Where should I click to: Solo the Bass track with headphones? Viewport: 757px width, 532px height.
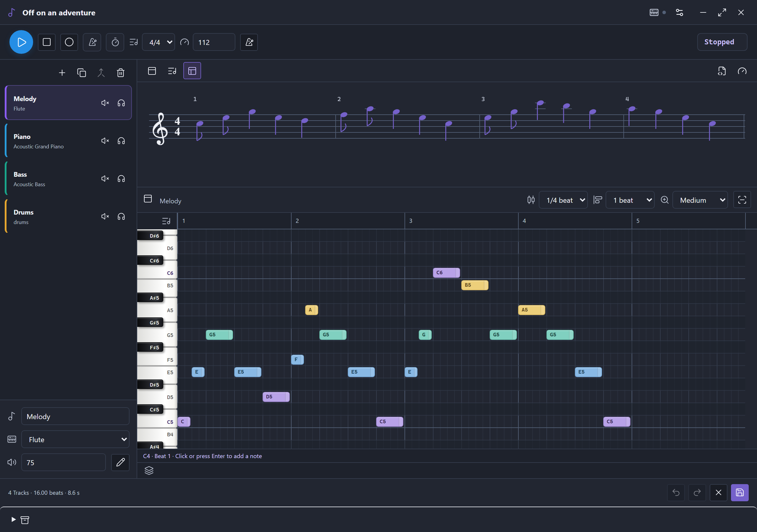[121, 179]
